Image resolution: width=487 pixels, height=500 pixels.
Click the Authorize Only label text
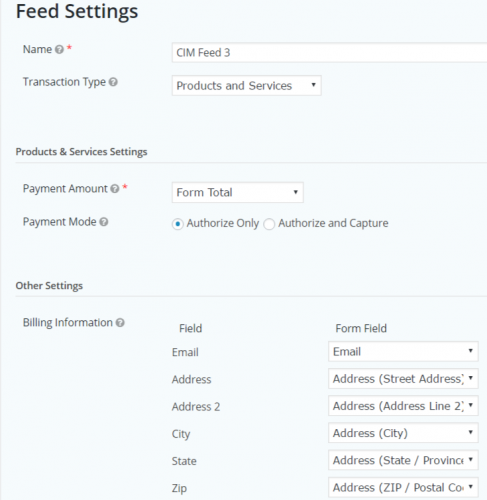click(x=223, y=223)
